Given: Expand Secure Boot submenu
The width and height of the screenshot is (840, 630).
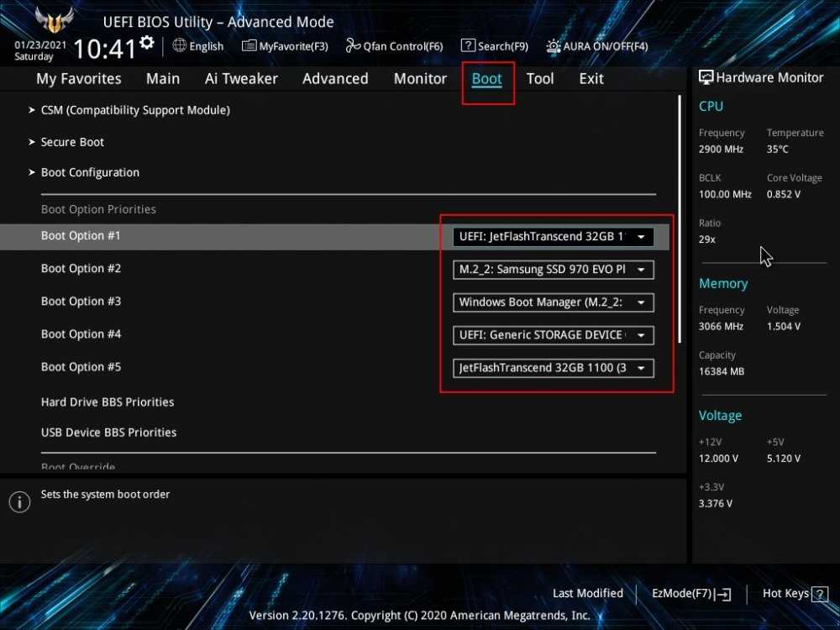Looking at the screenshot, I should coord(72,142).
